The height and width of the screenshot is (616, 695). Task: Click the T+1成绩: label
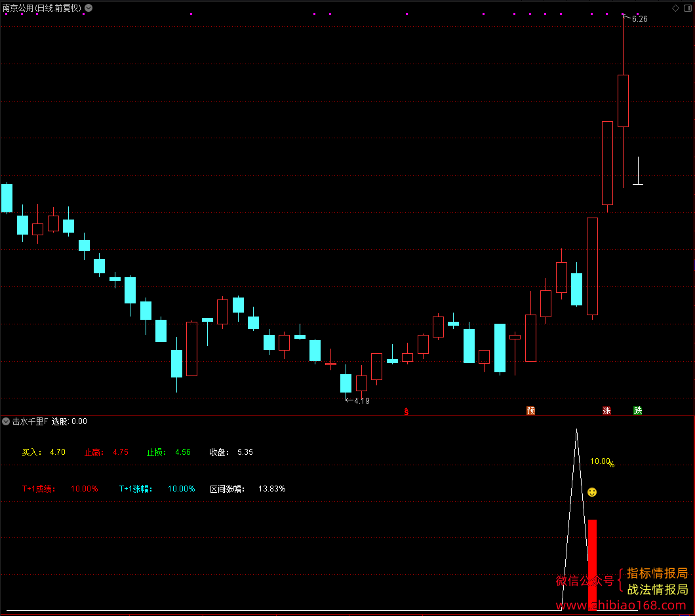39,489
